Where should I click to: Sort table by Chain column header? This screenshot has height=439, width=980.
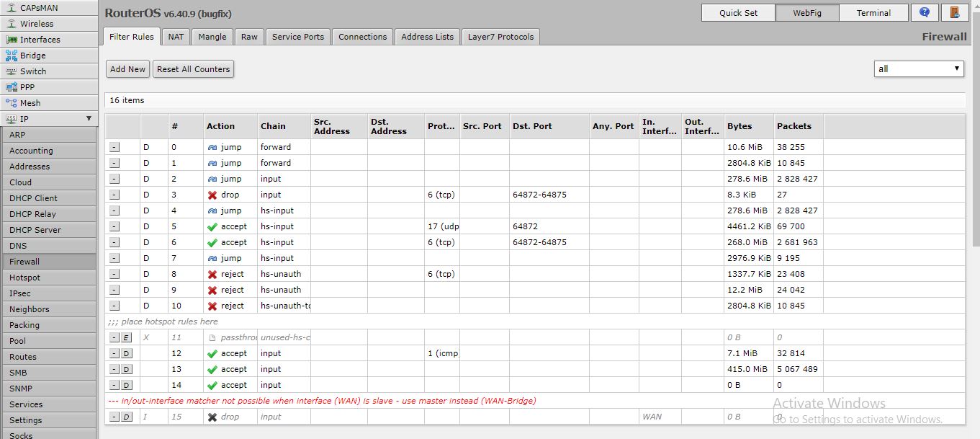pos(284,126)
